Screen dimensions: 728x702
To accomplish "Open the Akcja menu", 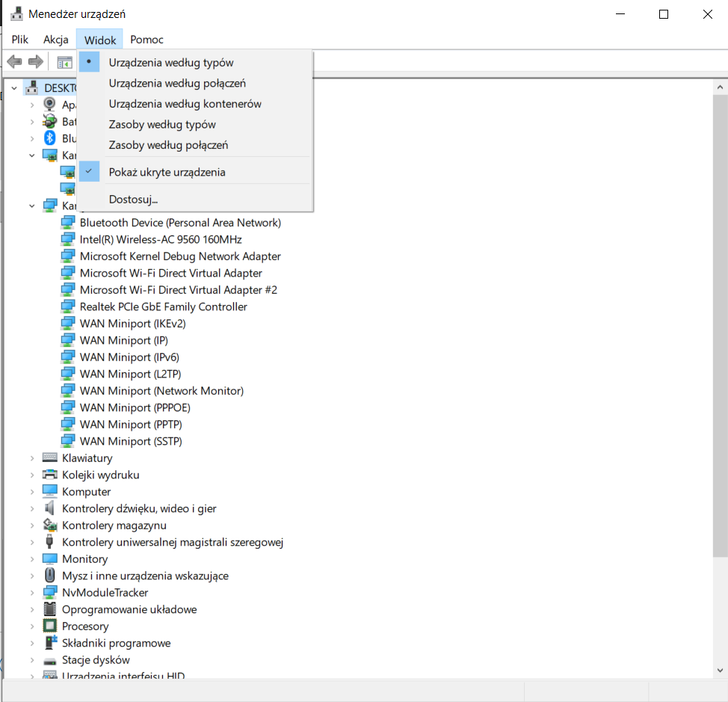I will pos(56,40).
